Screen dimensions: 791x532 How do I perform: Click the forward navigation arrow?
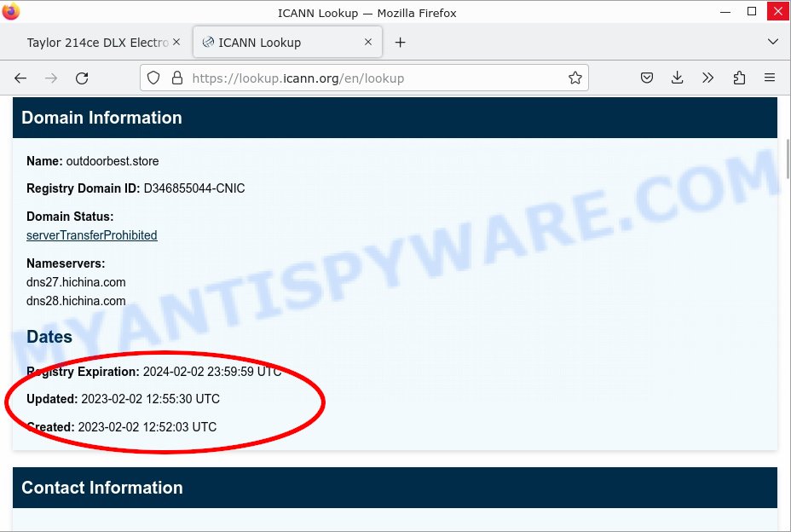point(51,78)
